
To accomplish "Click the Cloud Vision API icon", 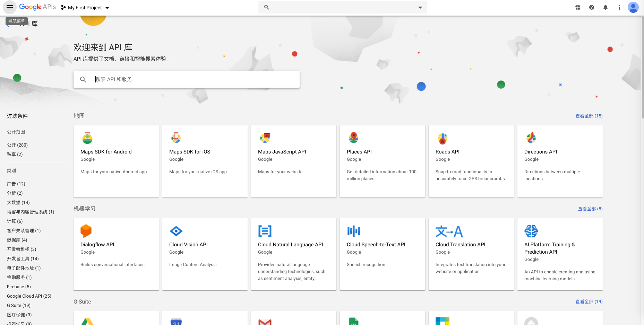I will (x=176, y=231).
